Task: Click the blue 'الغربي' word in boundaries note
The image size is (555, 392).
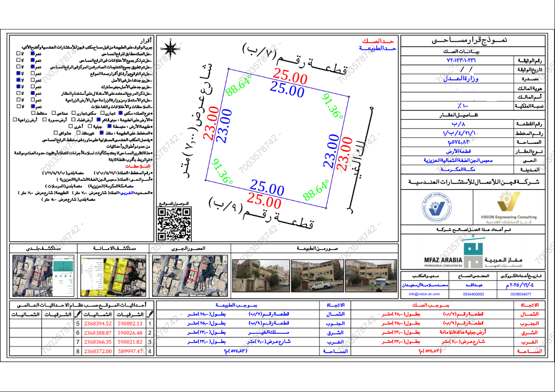Action: click(127, 193)
